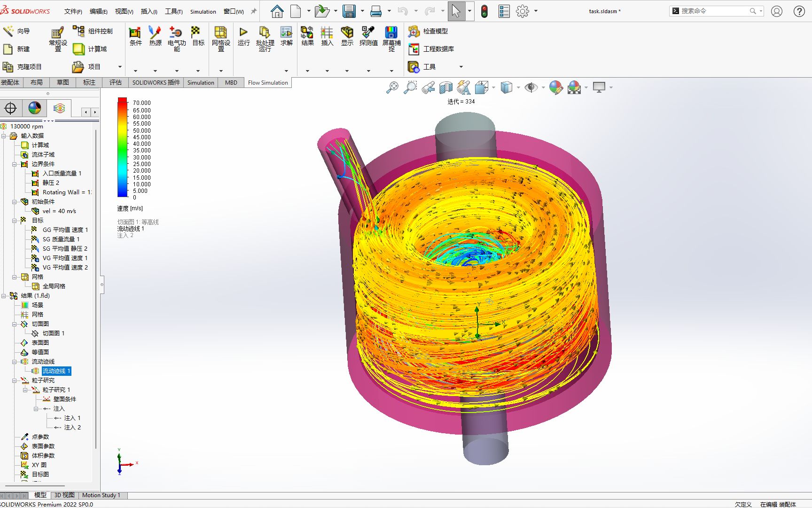Open the Results (结果) toolbar icon

coord(307,36)
